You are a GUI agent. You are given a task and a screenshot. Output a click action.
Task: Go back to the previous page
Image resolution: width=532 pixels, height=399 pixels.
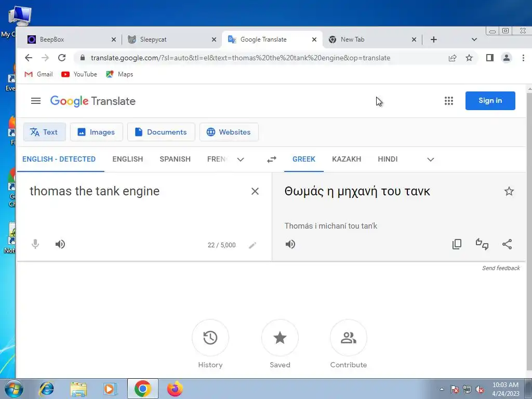pyautogui.click(x=29, y=58)
